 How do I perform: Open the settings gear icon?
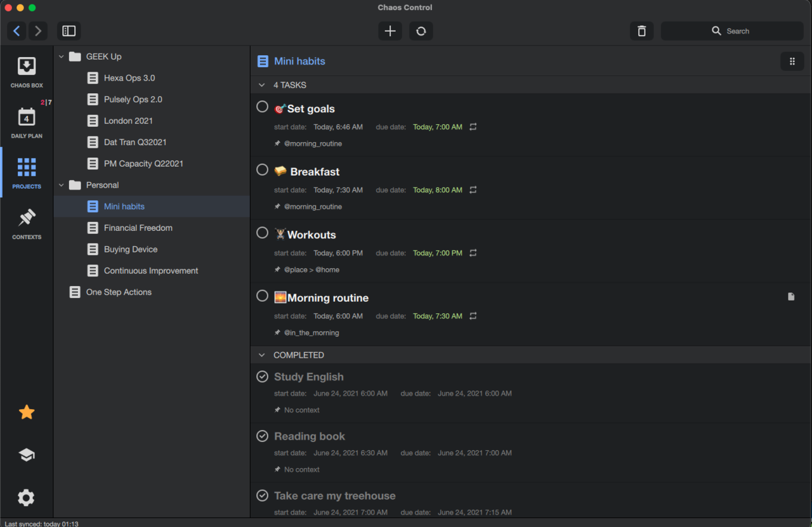pyautogui.click(x=27, y=498)
